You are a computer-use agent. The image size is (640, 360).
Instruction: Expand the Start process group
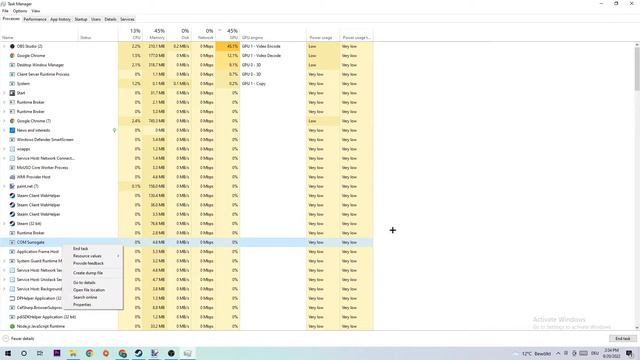coord(4,93)
